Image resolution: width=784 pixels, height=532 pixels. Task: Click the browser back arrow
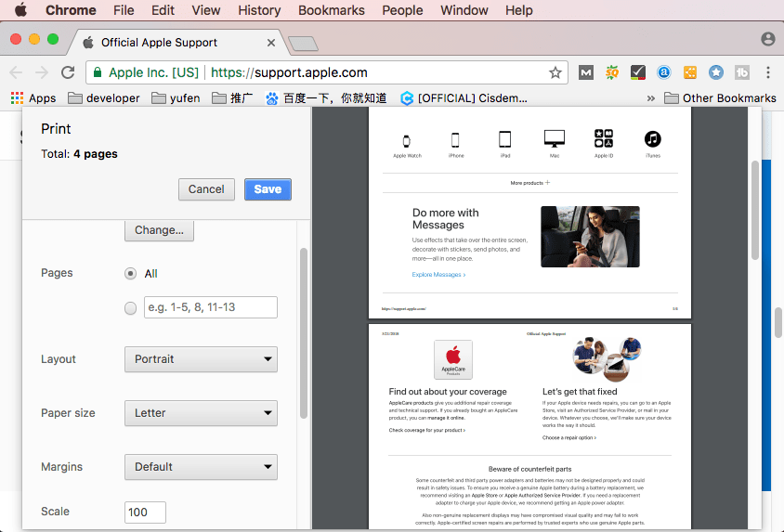coord(16,72)
